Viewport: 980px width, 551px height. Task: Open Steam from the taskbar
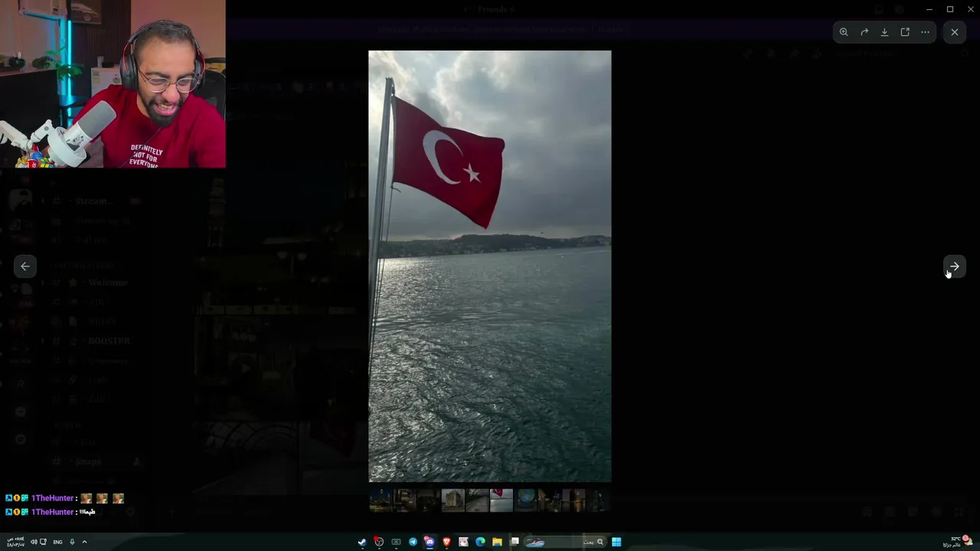[x=362, y=542]
